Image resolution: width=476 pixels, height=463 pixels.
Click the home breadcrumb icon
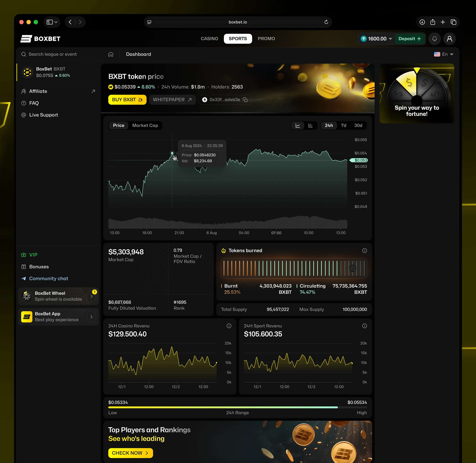pyautogui.click(x=111, y=54)
